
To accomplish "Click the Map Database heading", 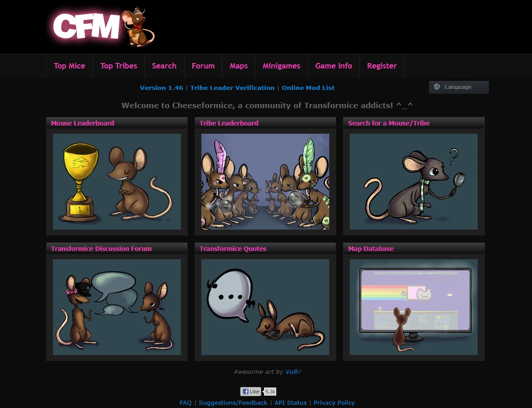I will click(x=371, y=249).
